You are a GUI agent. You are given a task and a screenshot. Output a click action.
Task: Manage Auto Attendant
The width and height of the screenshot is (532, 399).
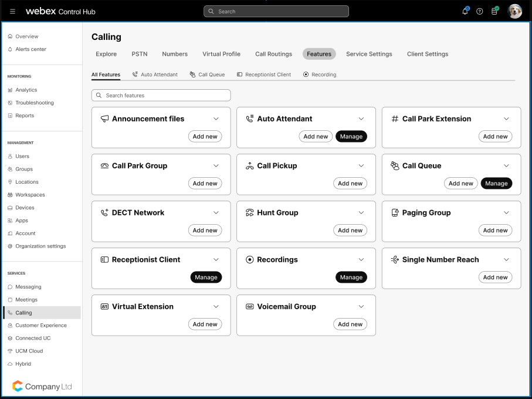351,136
